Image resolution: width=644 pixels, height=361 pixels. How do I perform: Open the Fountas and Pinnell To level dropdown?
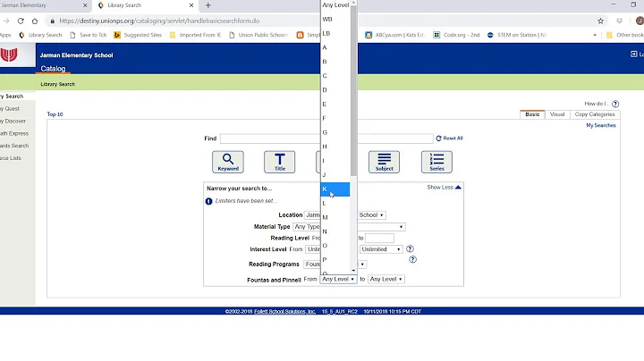pyautogui.click(x=386, y=279)
